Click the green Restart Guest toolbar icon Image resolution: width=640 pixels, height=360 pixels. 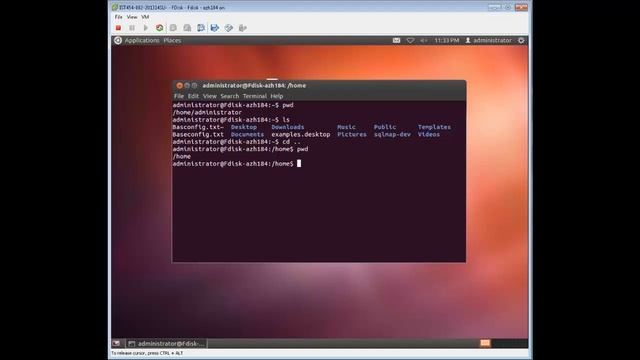[160, 28]
